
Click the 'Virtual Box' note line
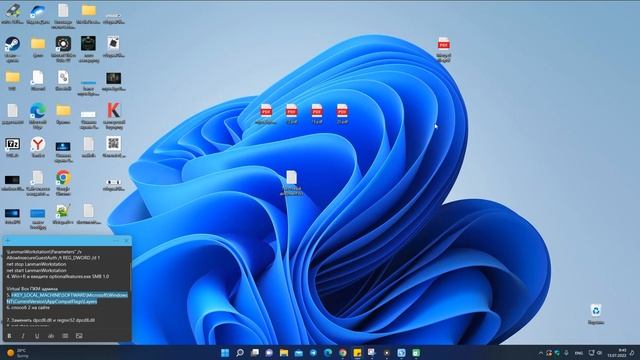pyautogui.click(x=32, y=289)
